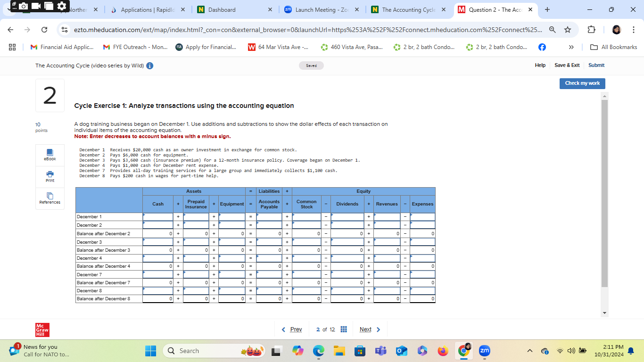Select the December 3 Prepaid Insurance cell
The height and width of the screenshot is (362, 644).
(196, 242)
